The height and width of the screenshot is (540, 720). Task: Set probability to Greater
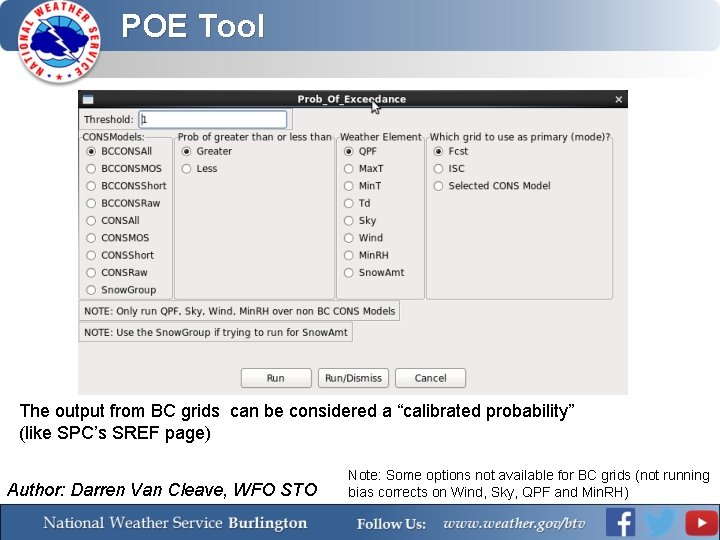coord(207,151)
